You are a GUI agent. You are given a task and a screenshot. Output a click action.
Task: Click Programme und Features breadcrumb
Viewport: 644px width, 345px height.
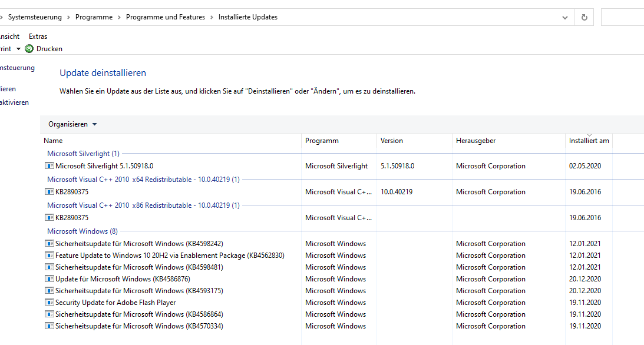166,17
